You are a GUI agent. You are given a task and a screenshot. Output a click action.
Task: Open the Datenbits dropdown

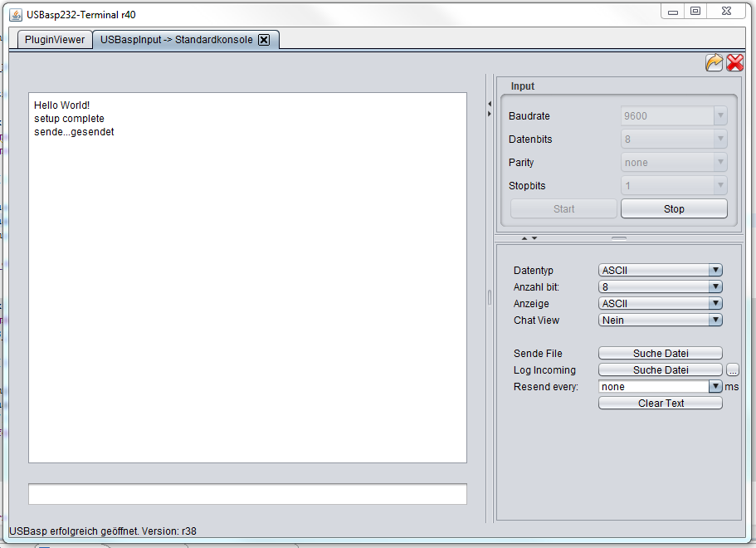coord(674,139)
